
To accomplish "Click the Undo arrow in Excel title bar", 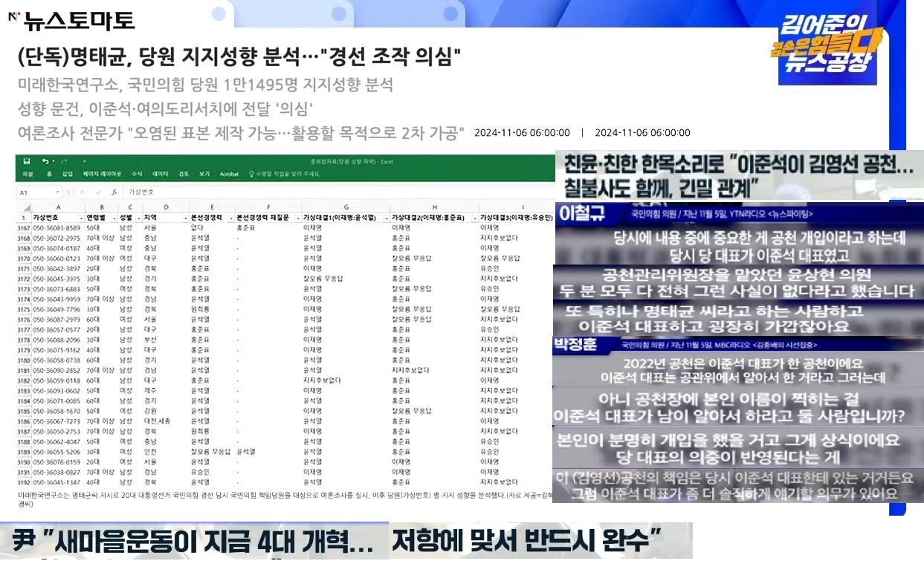I will tap(45, 161).
